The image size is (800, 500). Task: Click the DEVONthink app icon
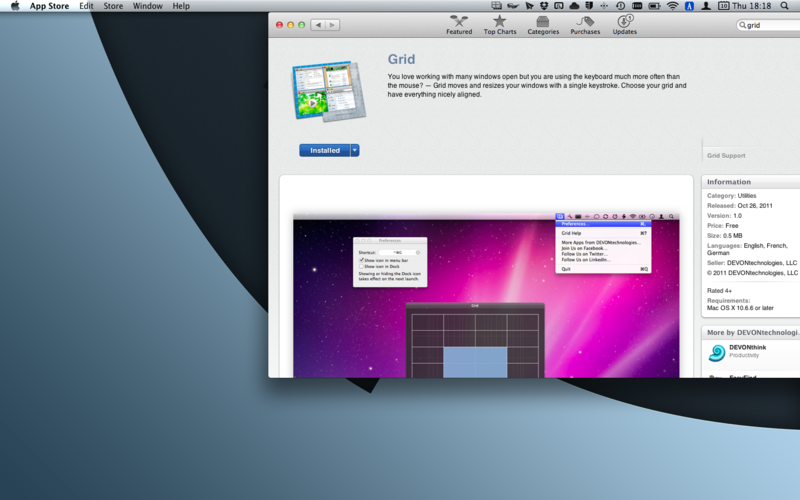[x=717, y=353]
